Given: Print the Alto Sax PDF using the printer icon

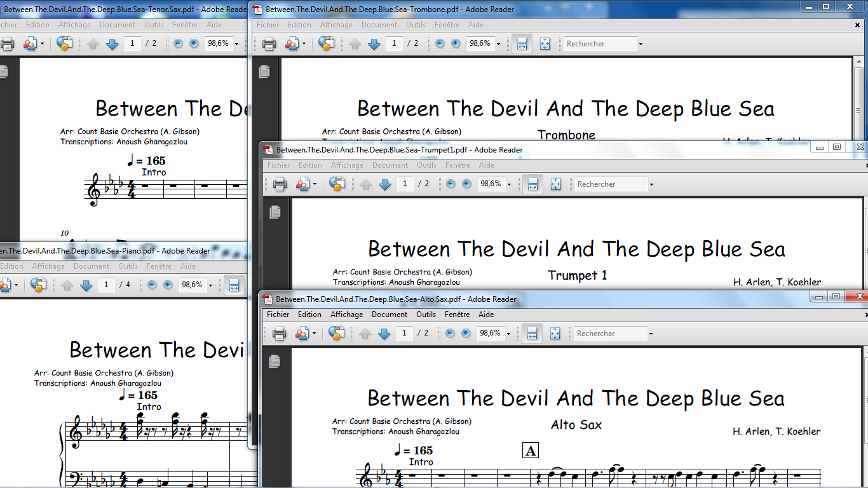Looking at the screenshot, I should [x=279, y=334].
